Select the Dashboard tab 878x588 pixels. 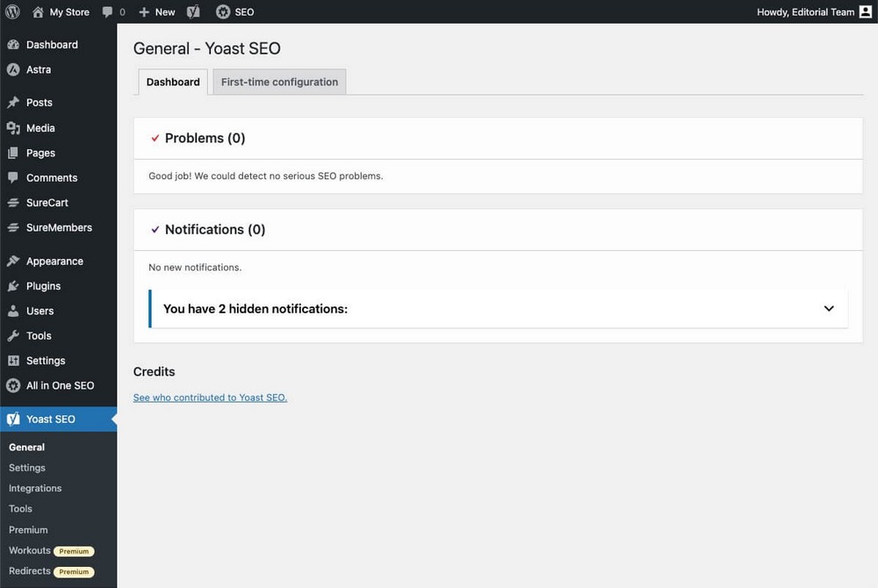[x=173, y=82]
